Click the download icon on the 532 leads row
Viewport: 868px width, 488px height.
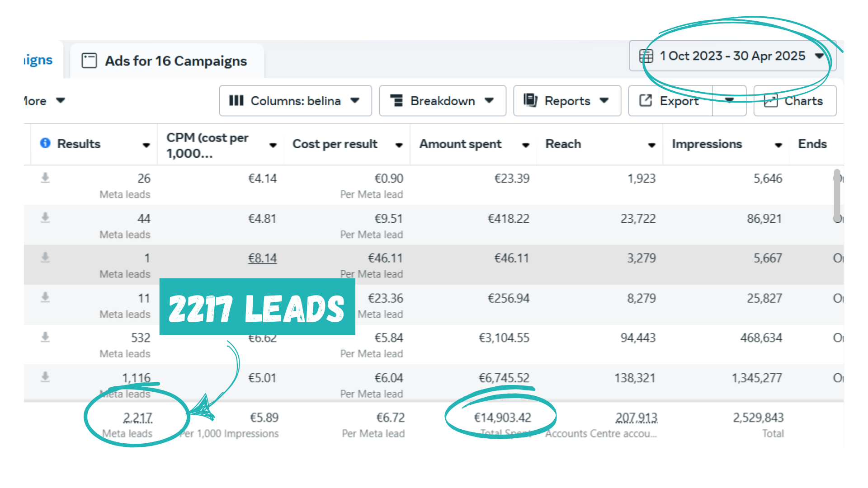pyautogui.click(x=45, y=337)
